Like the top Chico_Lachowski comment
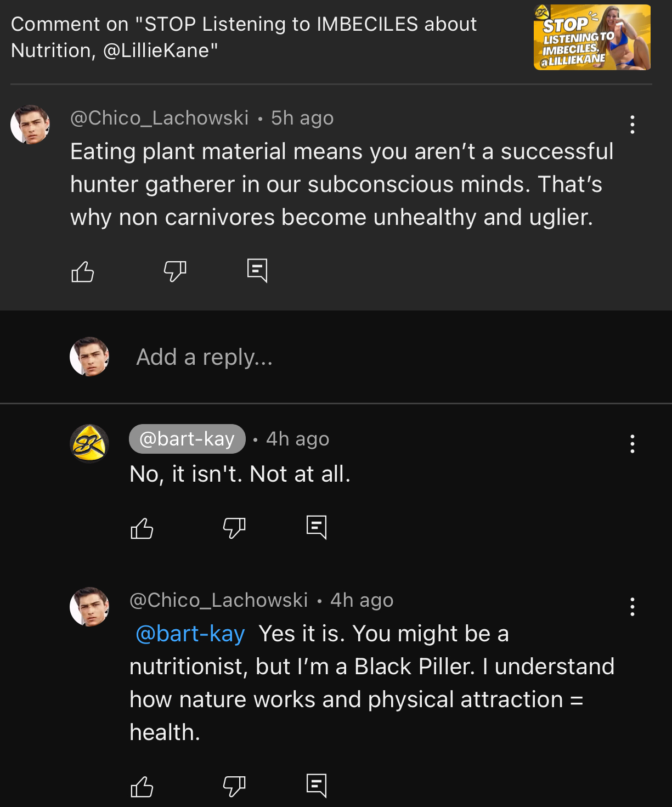 pyautogui.click(x=83, y=271)
